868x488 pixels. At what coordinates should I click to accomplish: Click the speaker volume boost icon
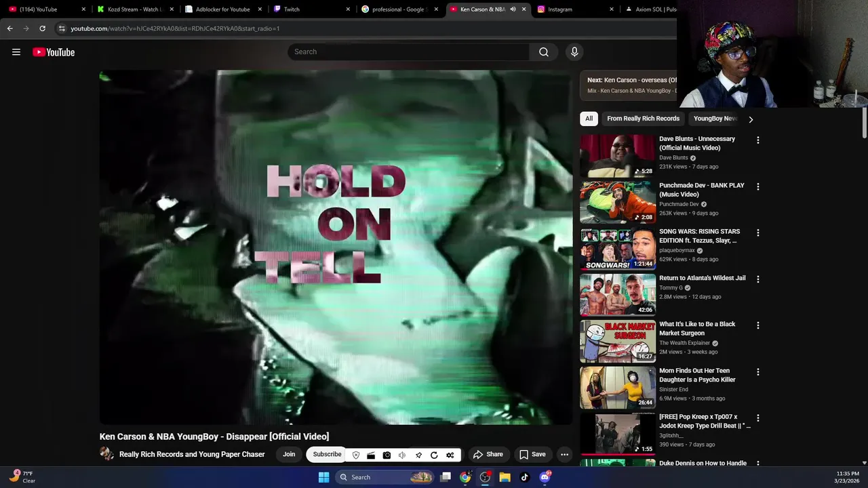coord(402,455)
